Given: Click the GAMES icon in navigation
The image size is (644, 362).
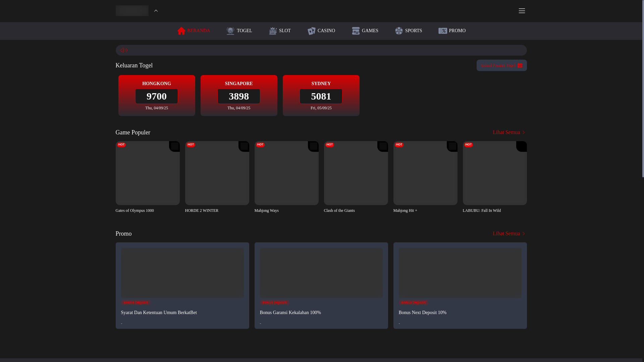Looking at the screenshot, I should [356, 31].
